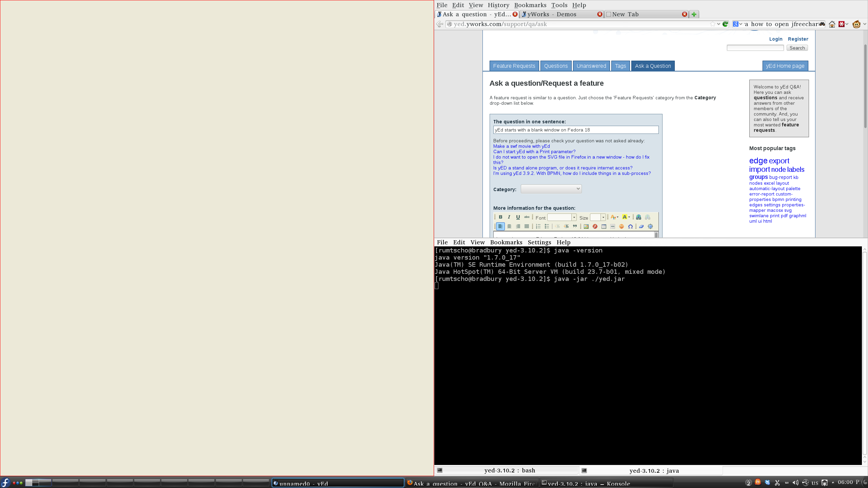This screenshot has width=868, height=488.
Task: Open Fedora application launcher menu
Action: (5, 482)
